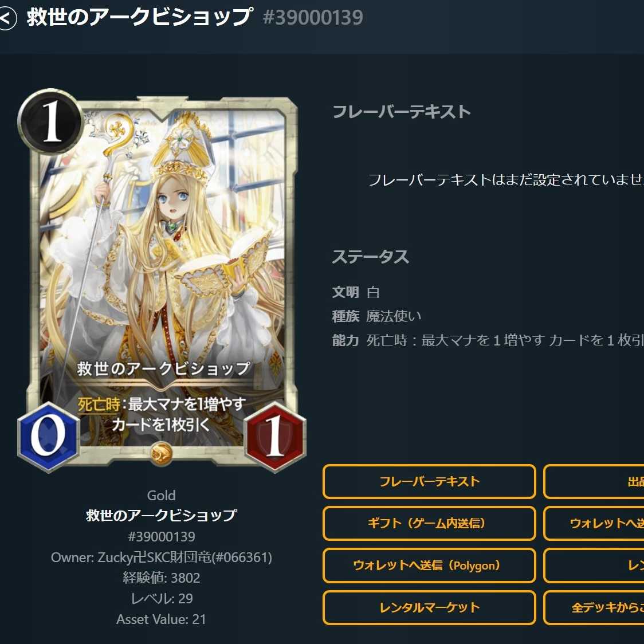This screenshot has width=644, height=644.
Task: Click the 救世のアークビショップ page title
Action: click(140, 17)
